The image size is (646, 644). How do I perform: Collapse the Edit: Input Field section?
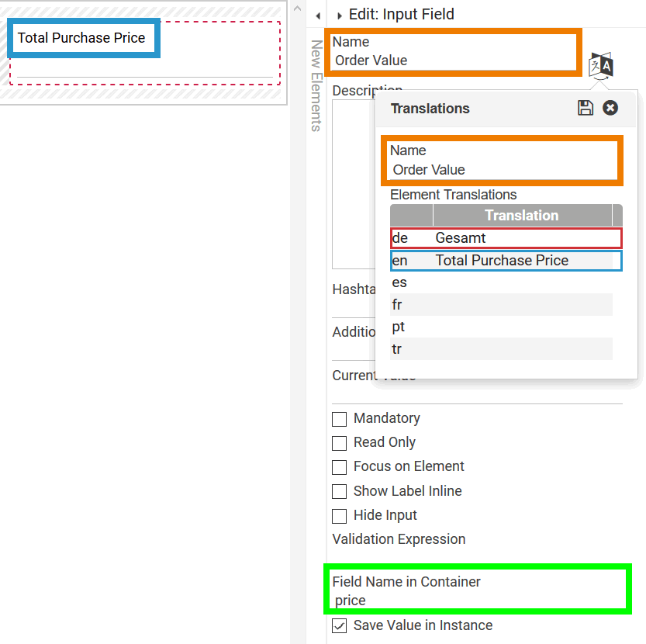point(340,16)
